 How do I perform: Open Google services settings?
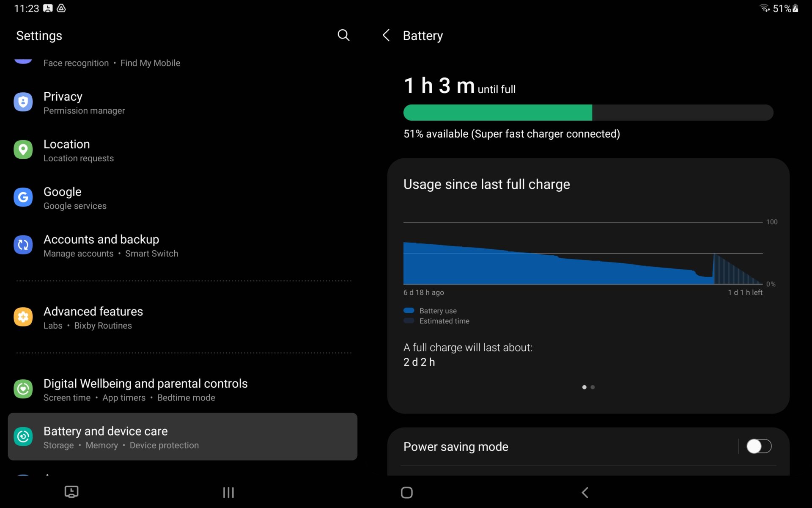pyautogui.click(x=183, y=198)
